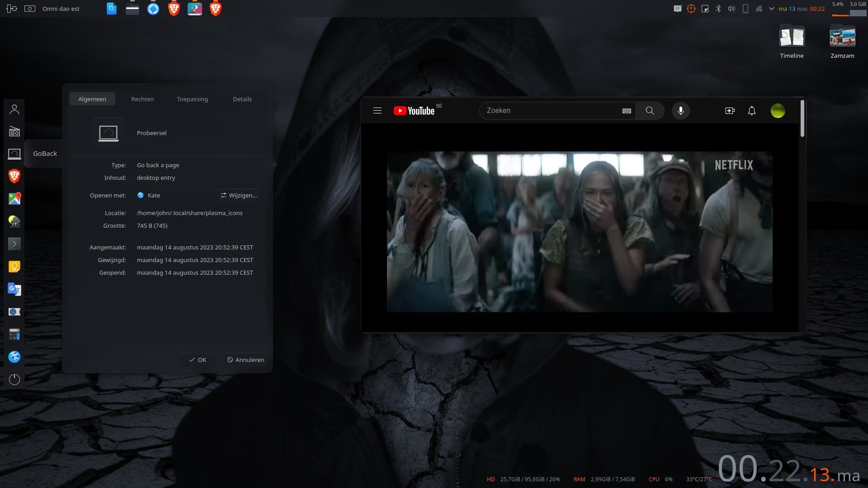Switch to the Algemeen tab
Viewport: 868px width, 488px height.
pos(92,99)
